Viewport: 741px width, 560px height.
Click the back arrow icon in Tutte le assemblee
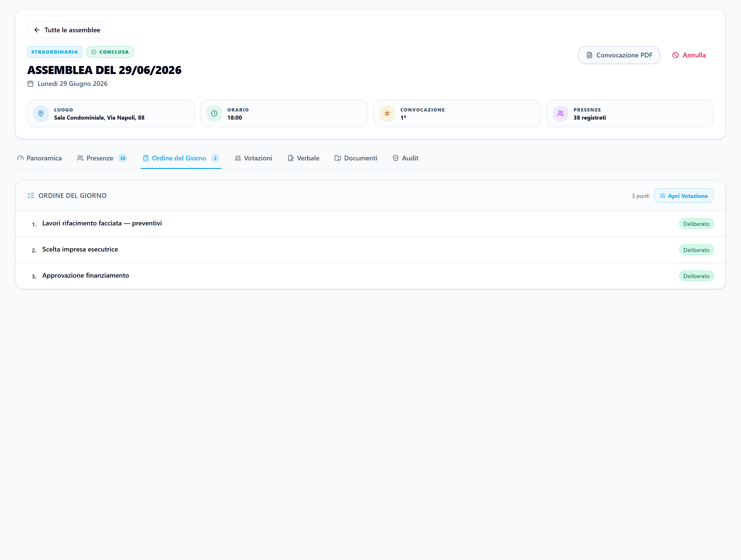[x=37, y=30]
